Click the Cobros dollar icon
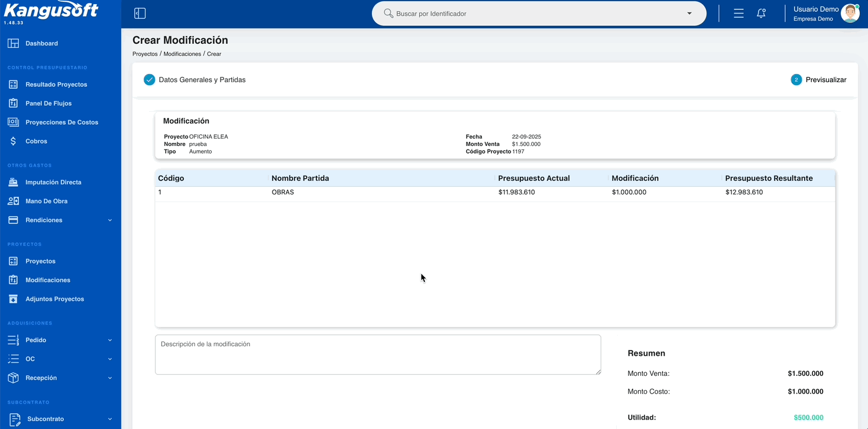The height and width of the screenshot is (429, 868). [13, 141]
